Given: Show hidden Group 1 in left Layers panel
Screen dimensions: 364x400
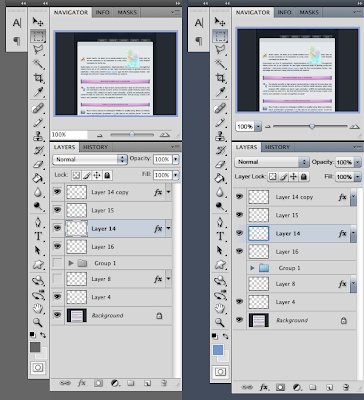Looking at the screenshot, I should pyautogui.click(x=58, y=263).
